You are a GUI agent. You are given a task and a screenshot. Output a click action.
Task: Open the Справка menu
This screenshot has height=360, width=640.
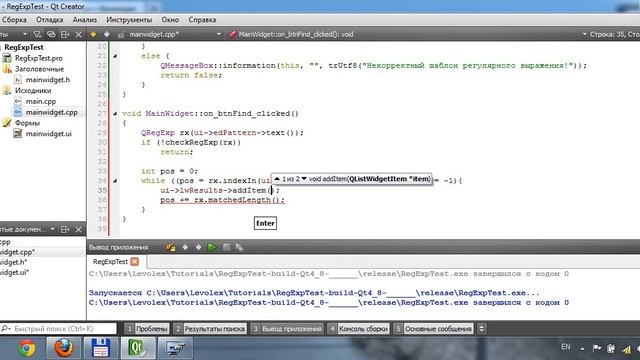(x=202, y=20)
